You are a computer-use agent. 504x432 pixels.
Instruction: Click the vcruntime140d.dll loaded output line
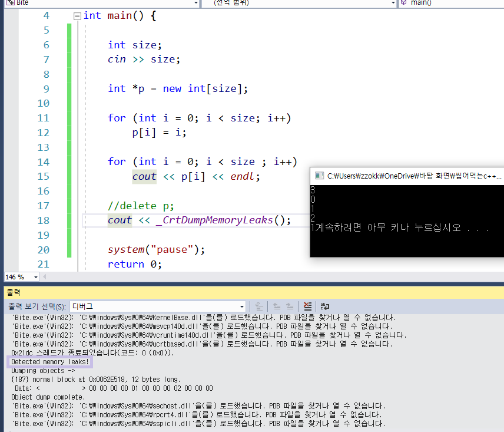[209, 335]
